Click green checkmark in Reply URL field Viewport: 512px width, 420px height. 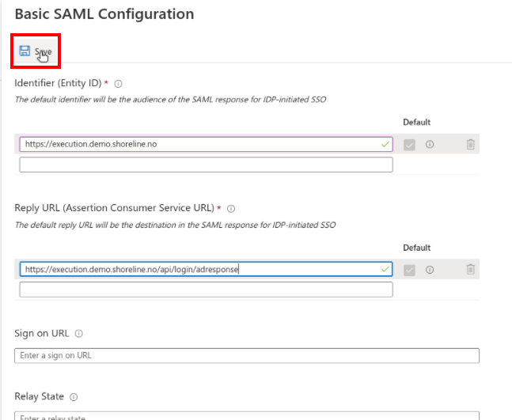click(x=385, y=269)
